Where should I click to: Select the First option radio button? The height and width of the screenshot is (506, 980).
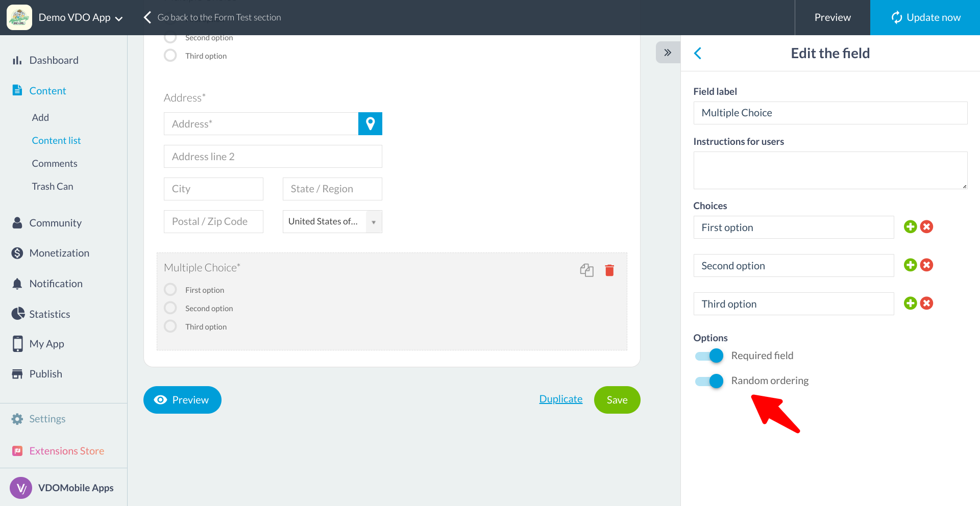coord(170,290)
